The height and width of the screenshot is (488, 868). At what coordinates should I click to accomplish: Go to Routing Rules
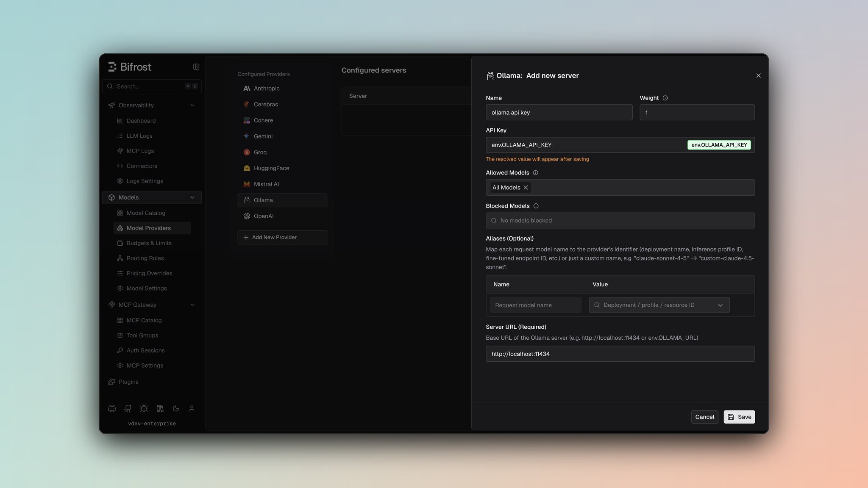152,258
